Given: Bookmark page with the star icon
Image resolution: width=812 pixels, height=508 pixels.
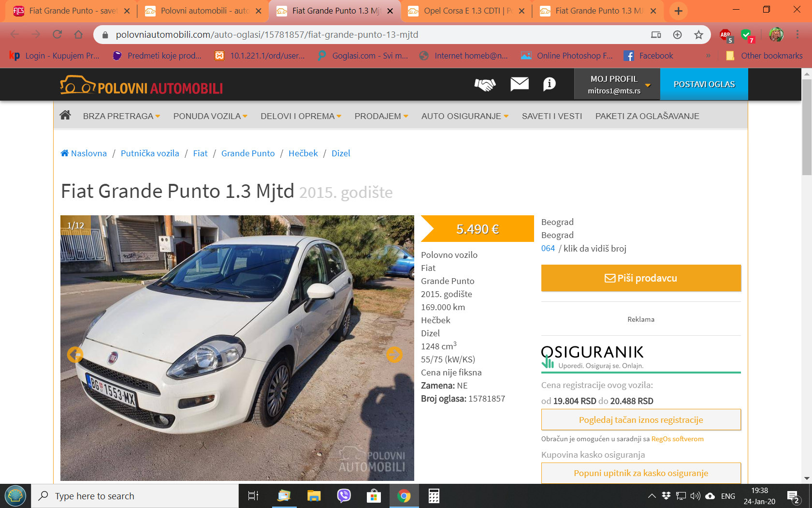Looking at the screenshot, I should [698, 34].
